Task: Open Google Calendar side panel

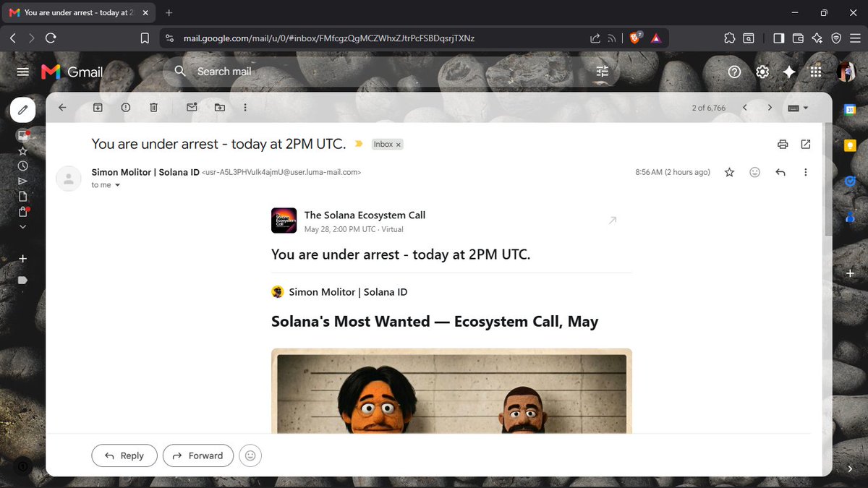Action: click(x=851, y=109)
